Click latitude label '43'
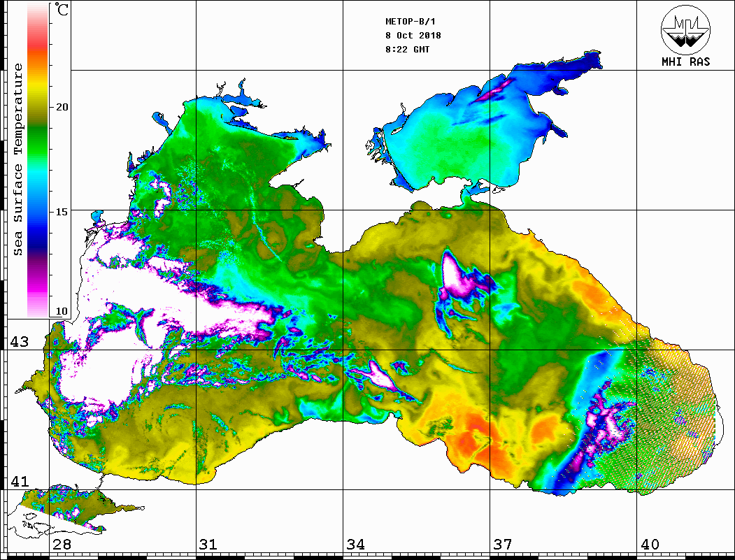The height and width of the screenshot is (560, 735). coord(20,342)
